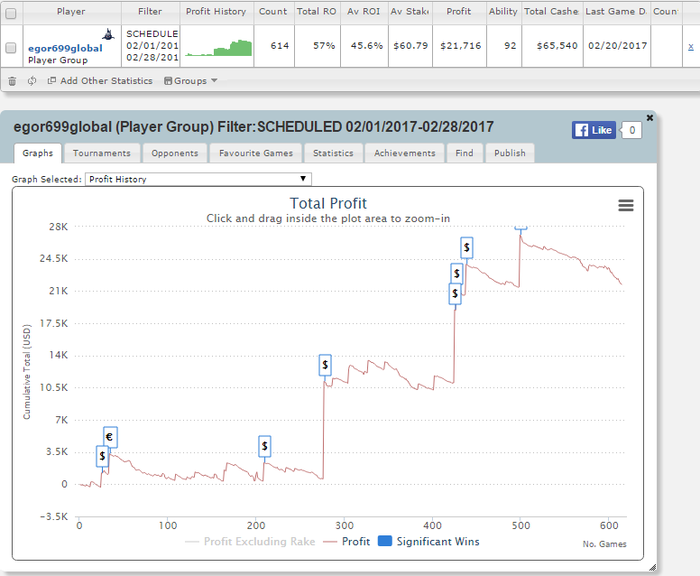Screen dimensions: 700x576
Task: Click the Facebook like count box
Action: point(632,130)
